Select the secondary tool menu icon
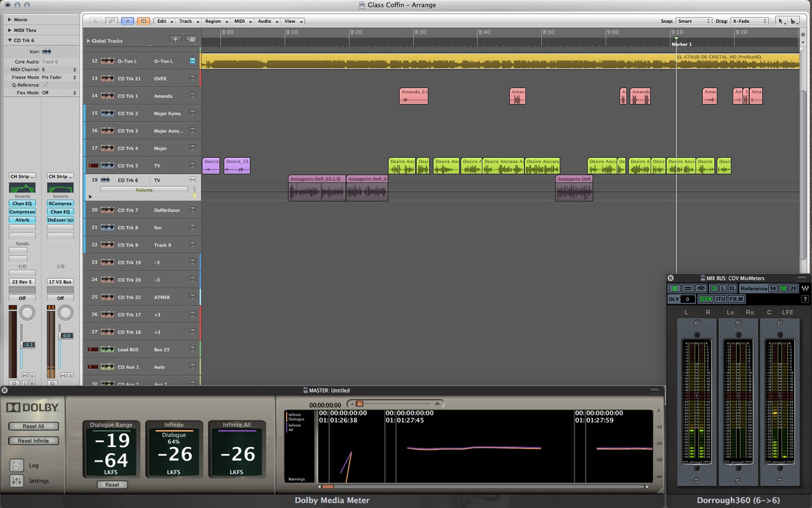Screen dimensions: 812x508 794,21
